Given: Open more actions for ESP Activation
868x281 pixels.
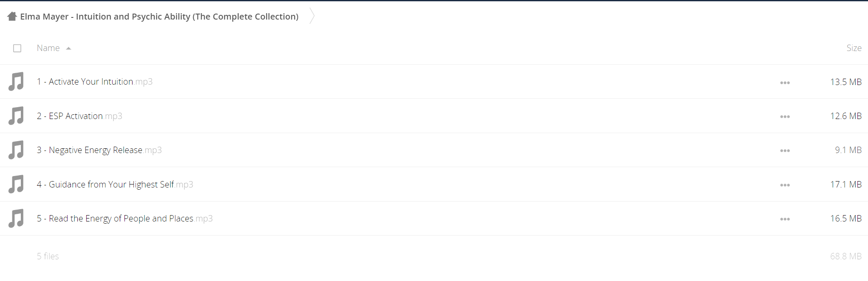Looking at the screenshot, I should tap(785, 116).
